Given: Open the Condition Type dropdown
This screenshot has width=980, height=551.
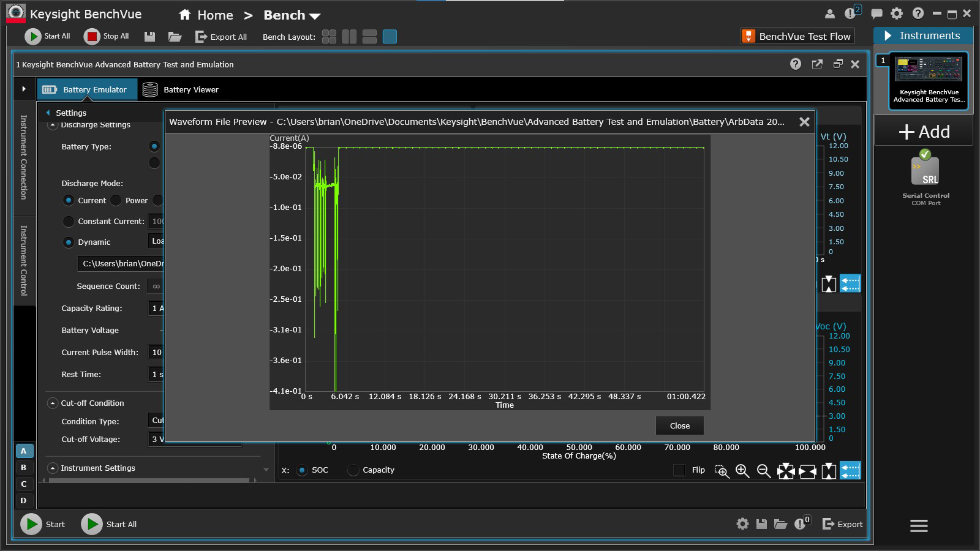Looking at the screenshot, I should [x=156, y=421].
